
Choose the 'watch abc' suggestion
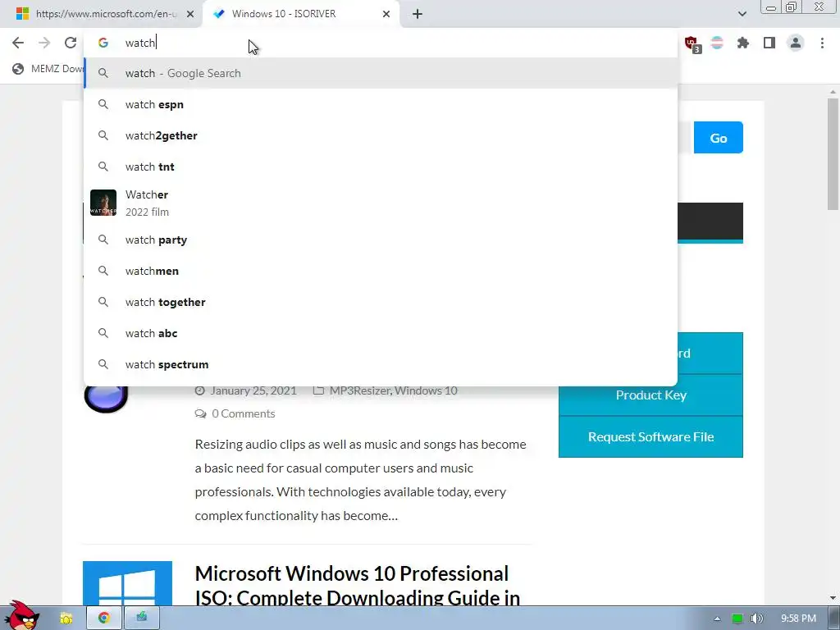381,333
